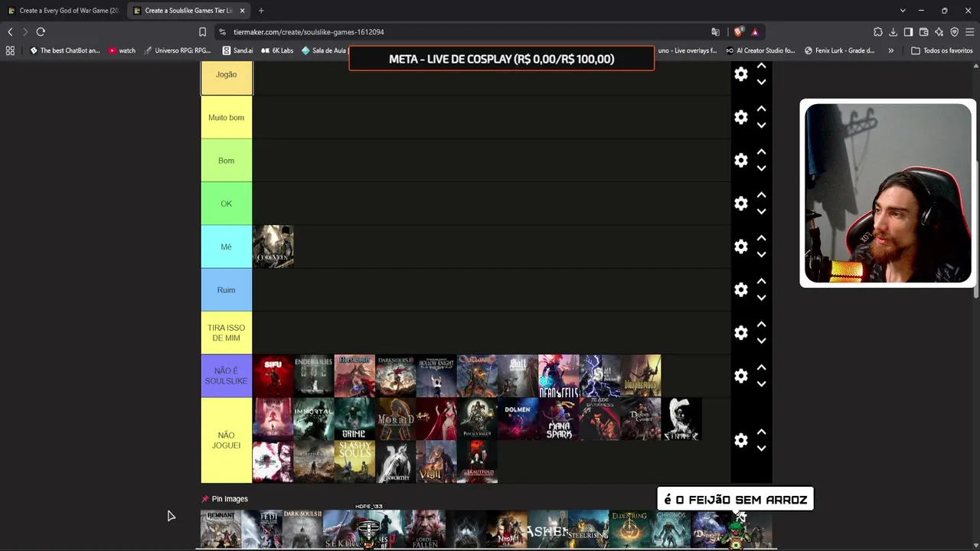Open the Leo AI sparkle icon

939,32
